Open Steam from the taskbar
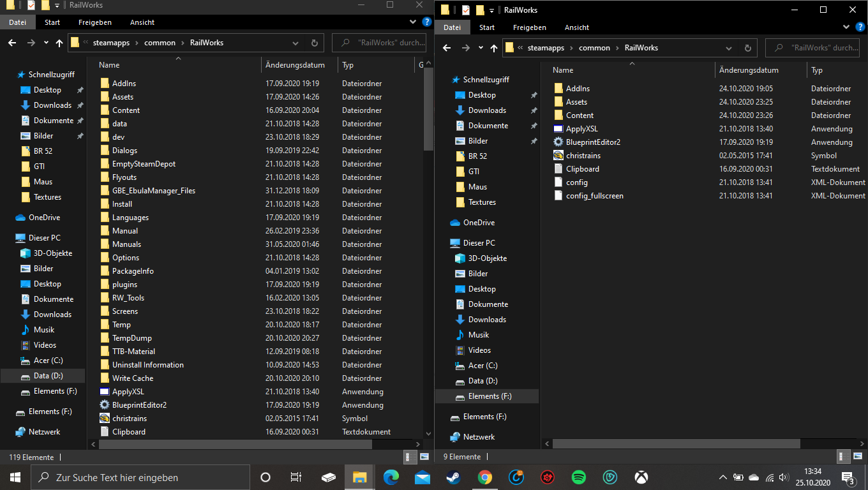Screen dimensions: 868x490 [454, 477]
